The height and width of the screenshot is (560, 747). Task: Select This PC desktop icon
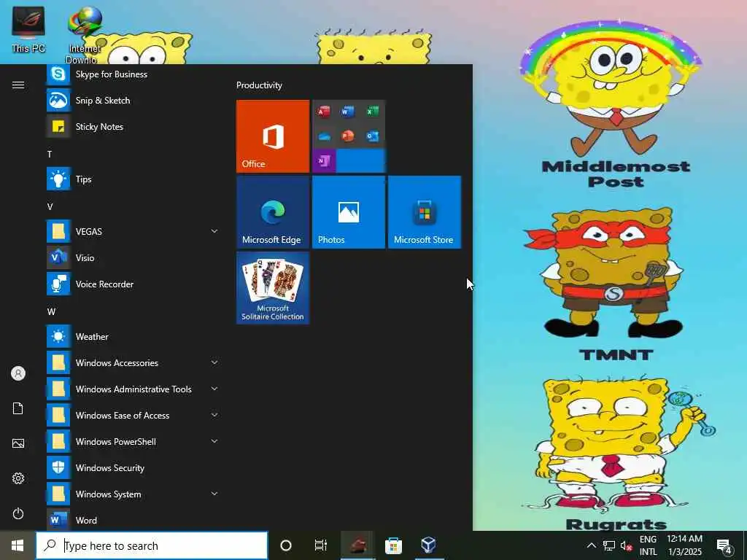click(x=28, y=29)
